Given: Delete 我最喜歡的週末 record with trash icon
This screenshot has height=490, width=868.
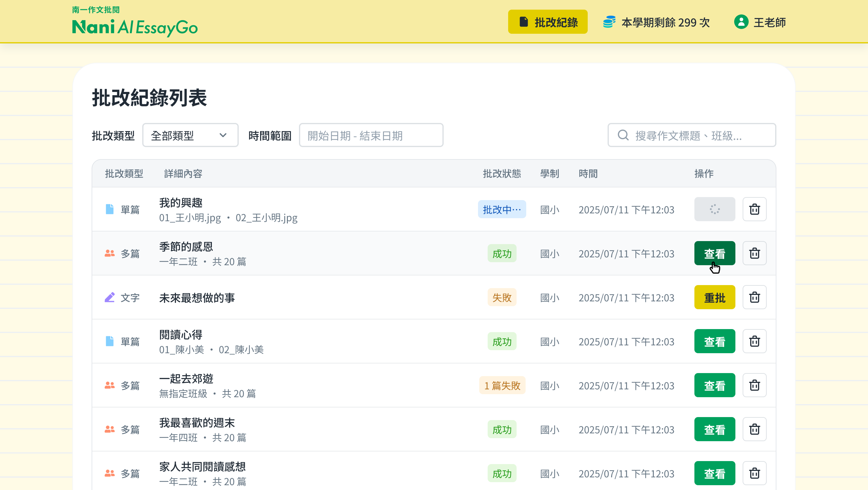Looking at the screenshot, I should 754,429.
